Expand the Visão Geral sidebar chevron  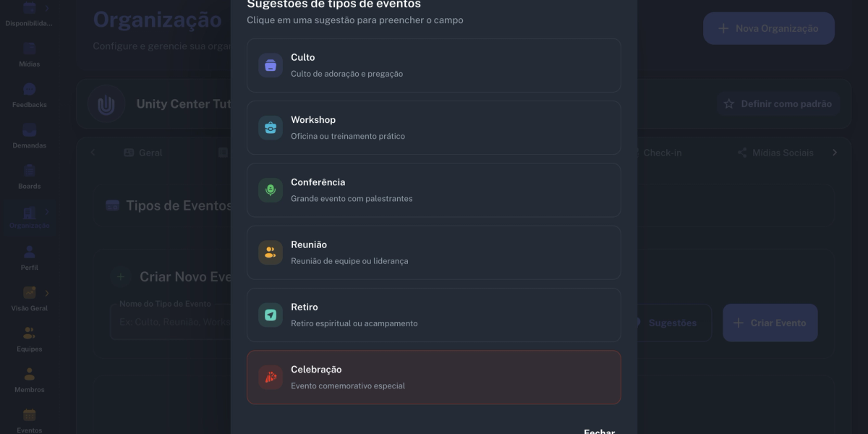tap(48, 293)
